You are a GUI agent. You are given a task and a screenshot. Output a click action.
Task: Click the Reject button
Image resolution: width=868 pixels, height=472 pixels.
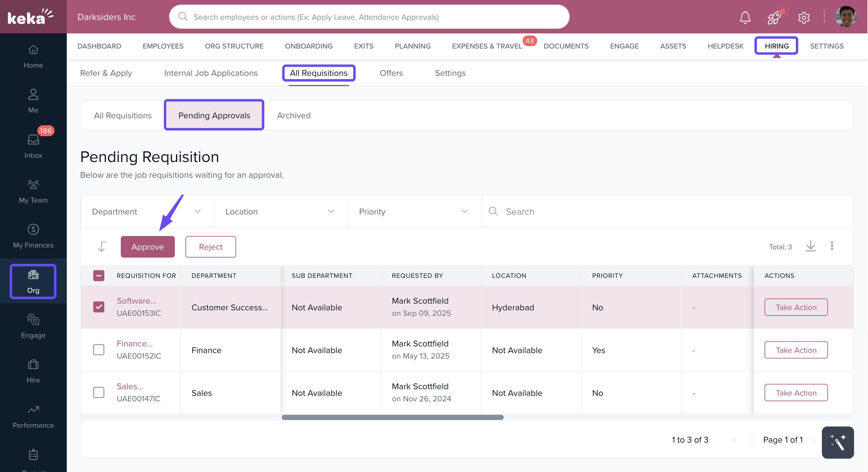pos(210,247)
